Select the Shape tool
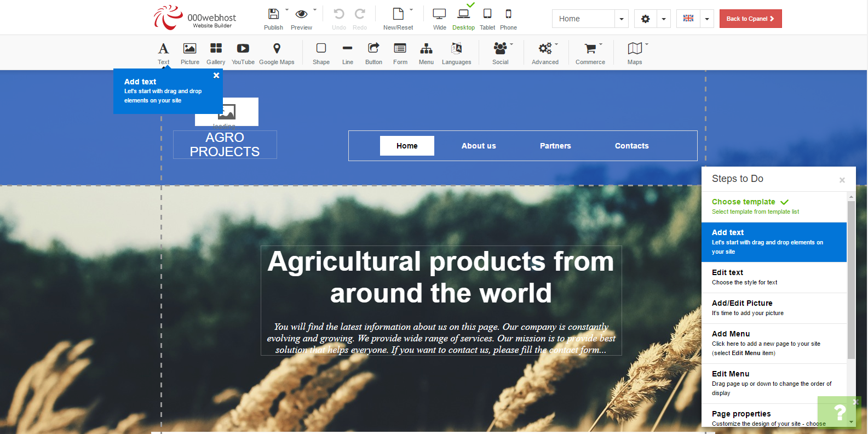 pos(321,49)
